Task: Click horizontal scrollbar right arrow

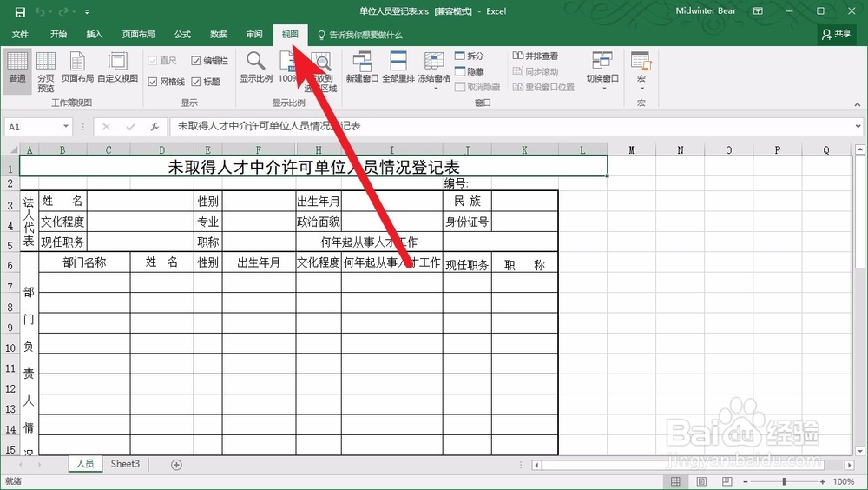Action: 850,465
